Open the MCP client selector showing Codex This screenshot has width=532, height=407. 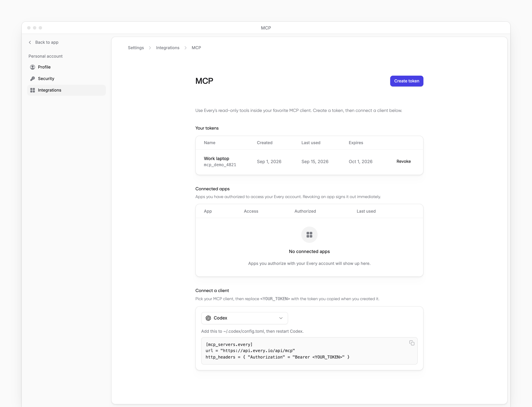point(244,318)
